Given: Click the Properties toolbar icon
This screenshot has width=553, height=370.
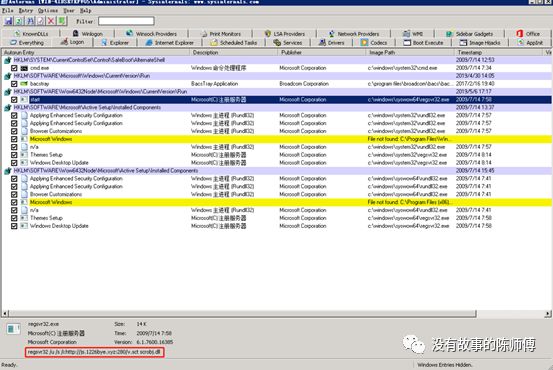Looking at the screenshot, I should (x=41, y=21).
